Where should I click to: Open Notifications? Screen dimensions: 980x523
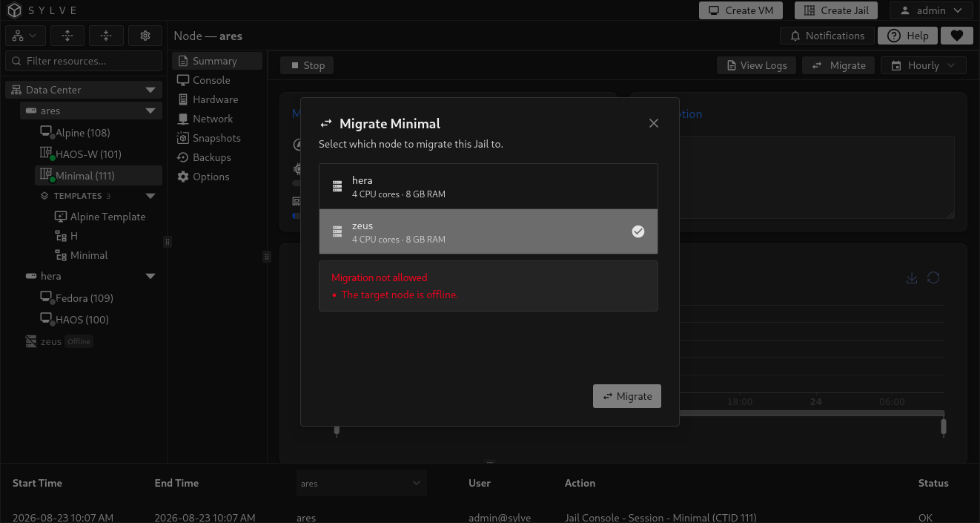coord(827,36)
